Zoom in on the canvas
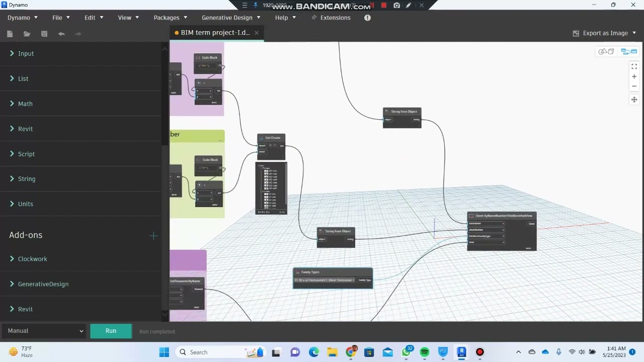Viewport: 644px width, 362px height. [634, 76]
